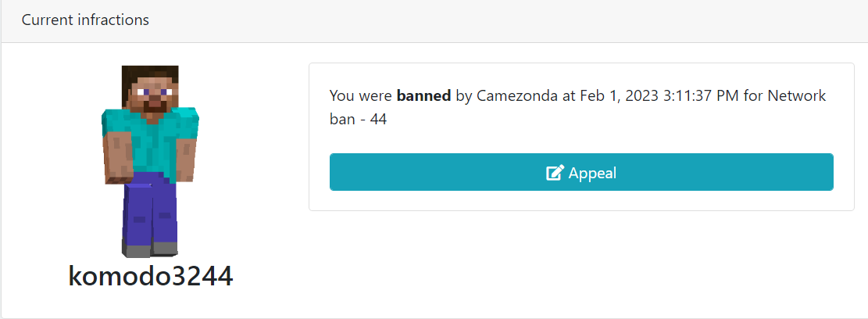
Task: Click the avatar's brown hair
Action: click(148, 75)
